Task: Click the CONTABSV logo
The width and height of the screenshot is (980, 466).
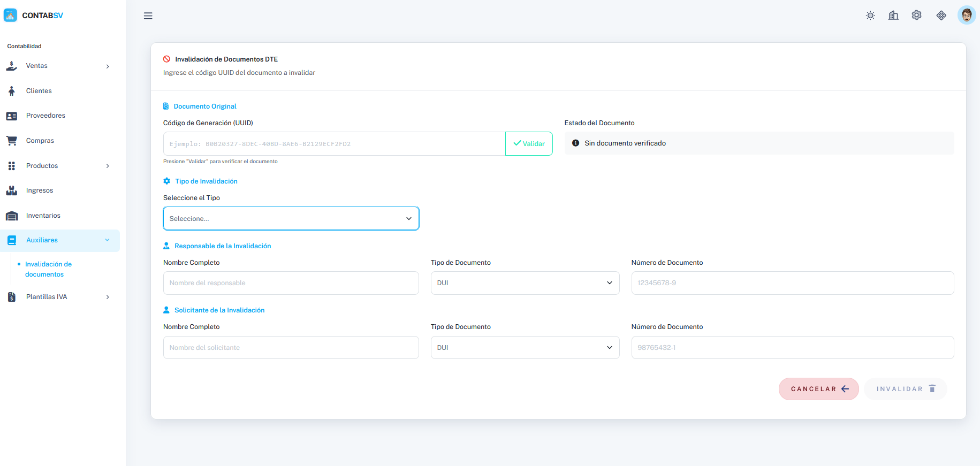Action: tap(34, 16)
